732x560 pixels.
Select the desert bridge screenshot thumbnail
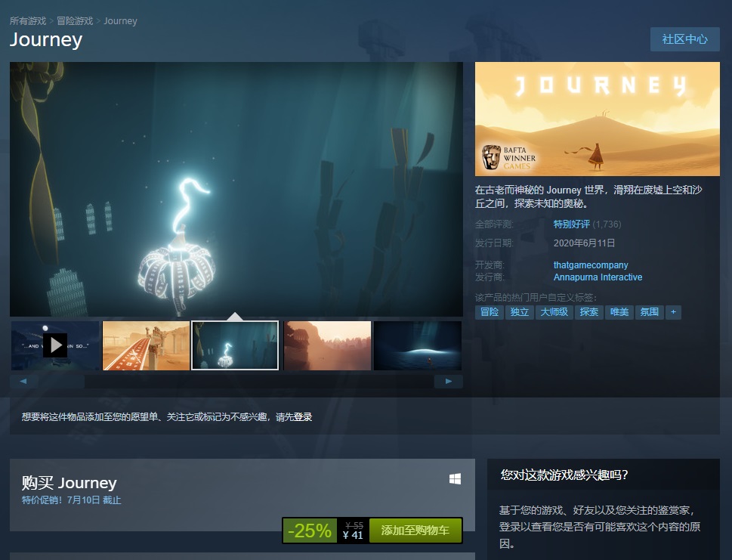(146, 345)
